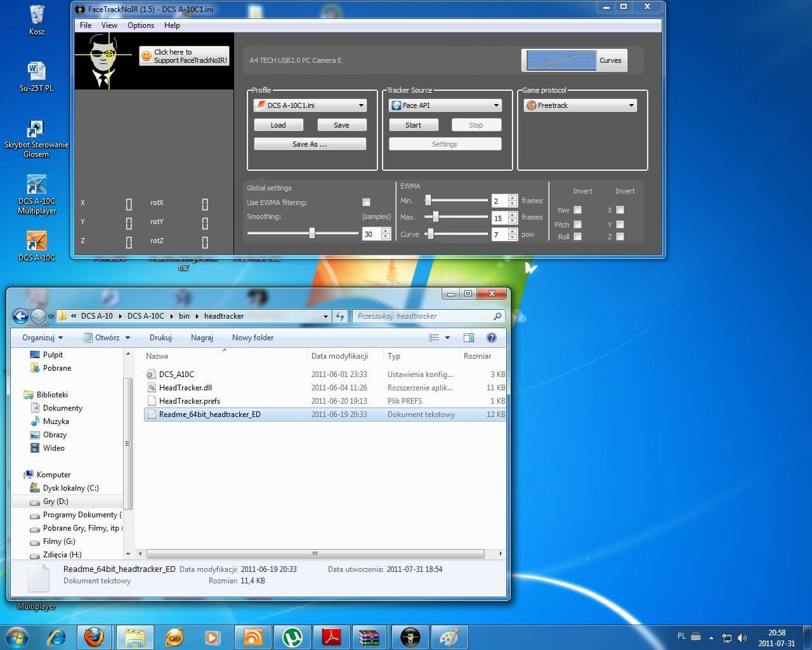812x650 pixels.
Task: Open the Curves graph preview
Action: (561, 60)
